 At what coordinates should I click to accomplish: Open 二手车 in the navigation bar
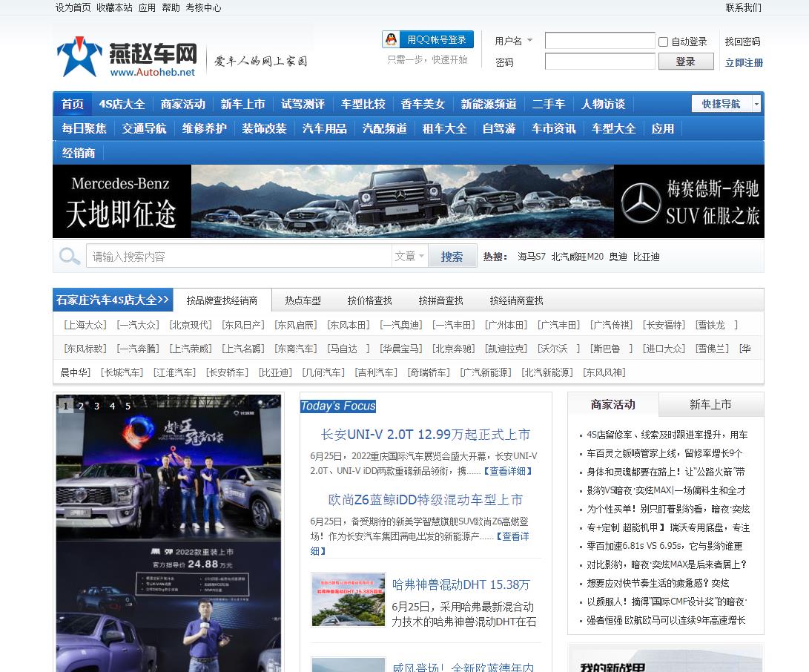tap(549, 104)
